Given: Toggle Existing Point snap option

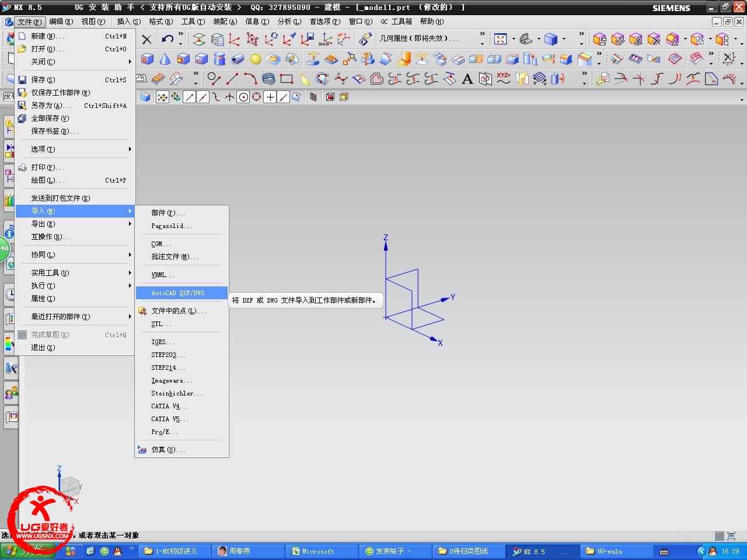Looking at the screenshot, I should 270,97.
